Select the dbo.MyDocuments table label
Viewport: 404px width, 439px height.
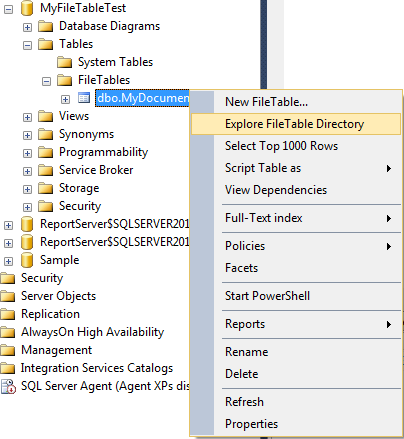[143, 98]
